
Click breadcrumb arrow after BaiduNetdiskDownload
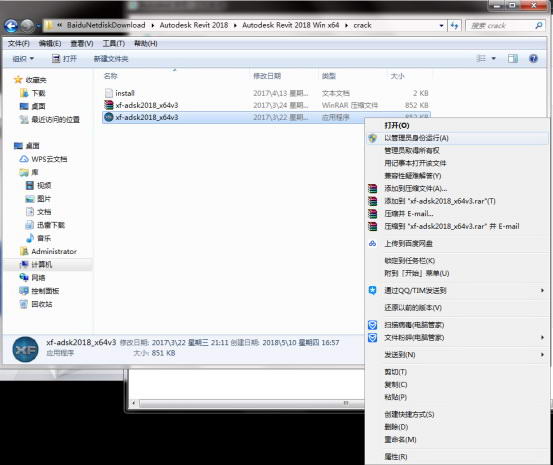(x=153, y=25)
